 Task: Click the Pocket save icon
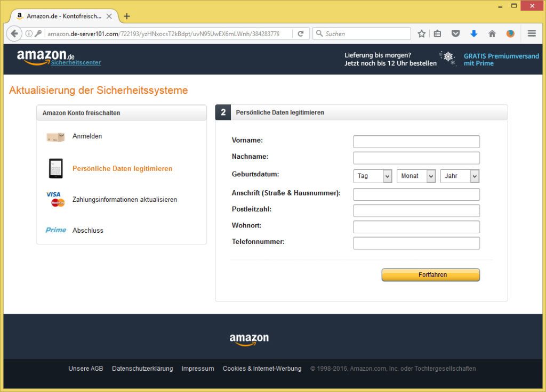pyautogui.click(x=455, y=33)
